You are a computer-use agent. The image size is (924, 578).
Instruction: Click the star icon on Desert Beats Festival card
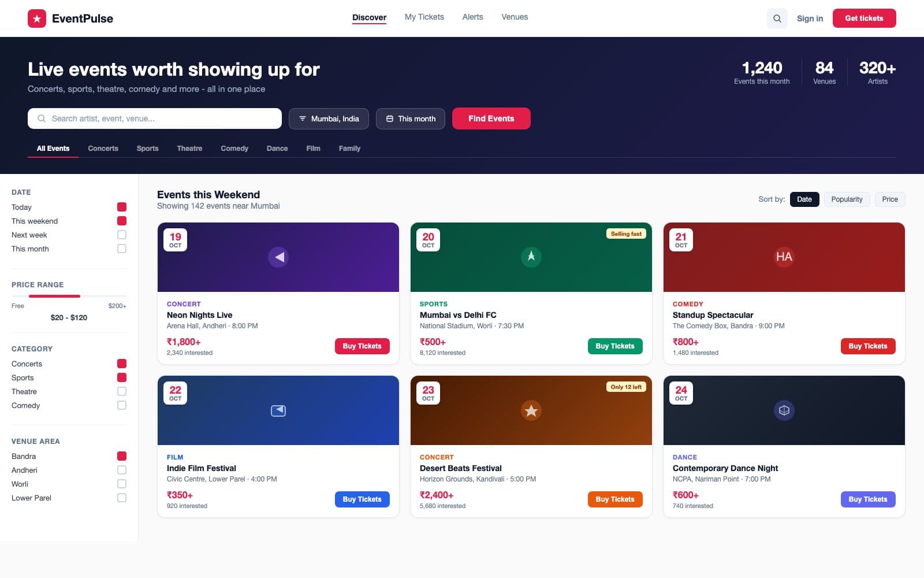[531, 410]
